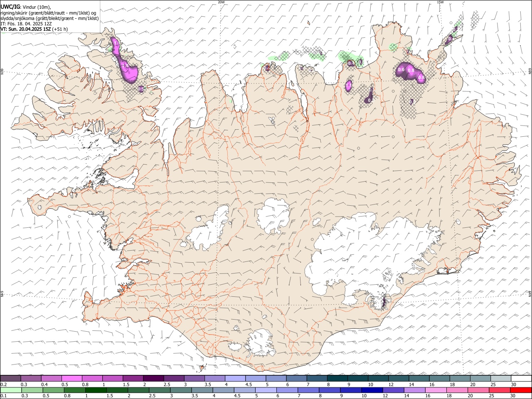Click the '0.5' value in the Westfjords
This screenshot has width=532, height=399.
click(141, 89)
